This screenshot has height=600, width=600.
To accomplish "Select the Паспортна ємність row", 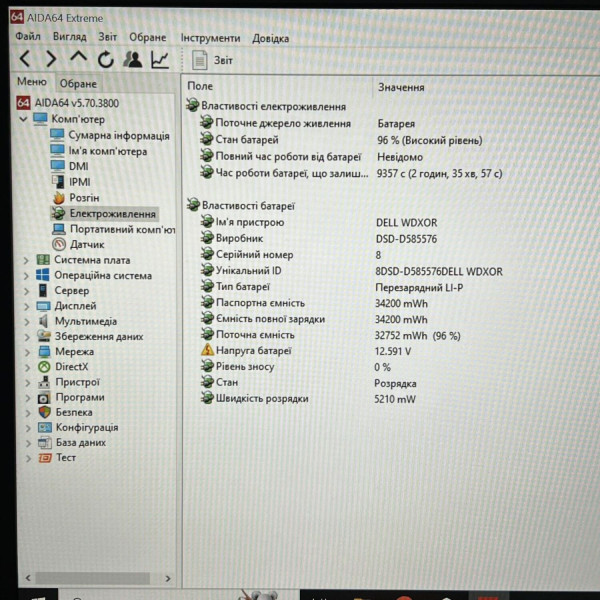I will (314, 303).
